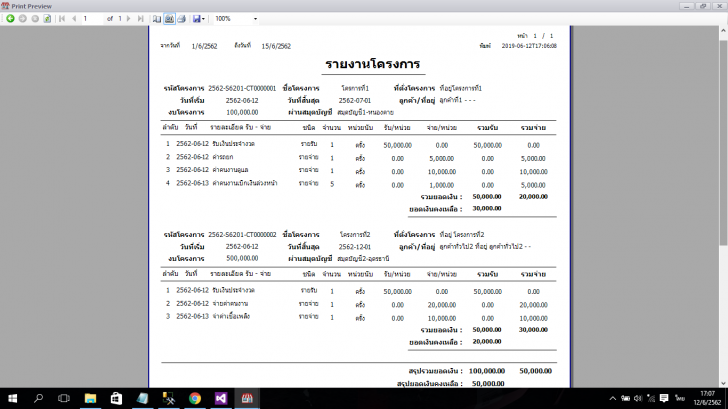
Task: Click the vertical scrollbar thumb
Action: tap(723, 142)
